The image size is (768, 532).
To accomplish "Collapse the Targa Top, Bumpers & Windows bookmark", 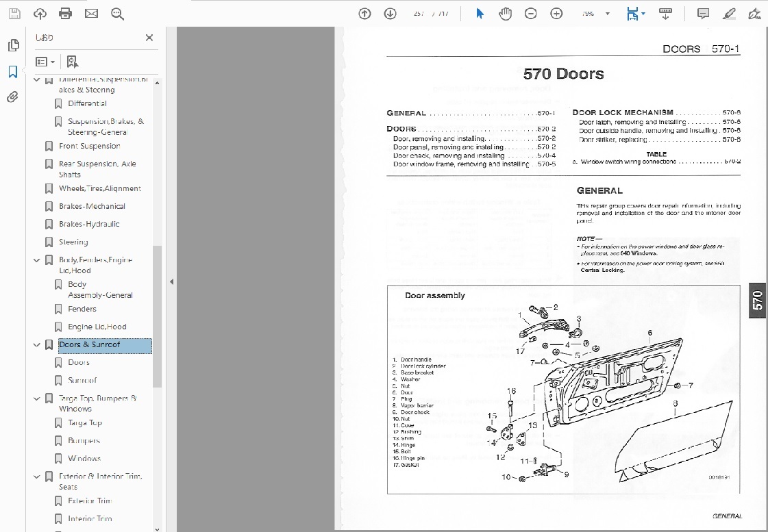I will click(x=37, y=398).
